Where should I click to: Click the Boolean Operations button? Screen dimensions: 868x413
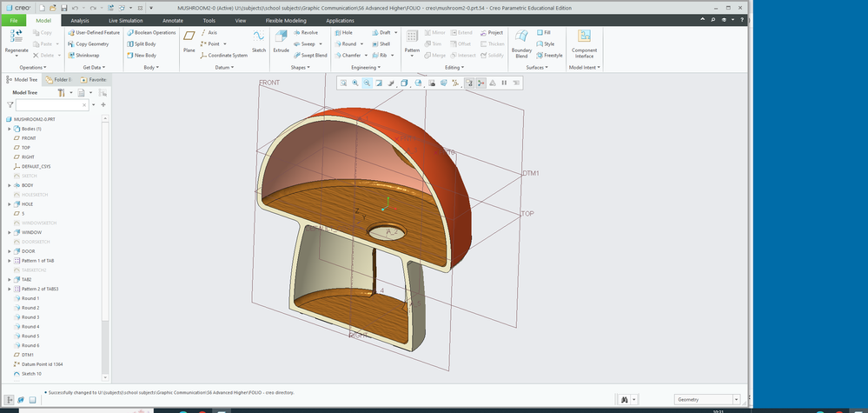click(151, 32)
